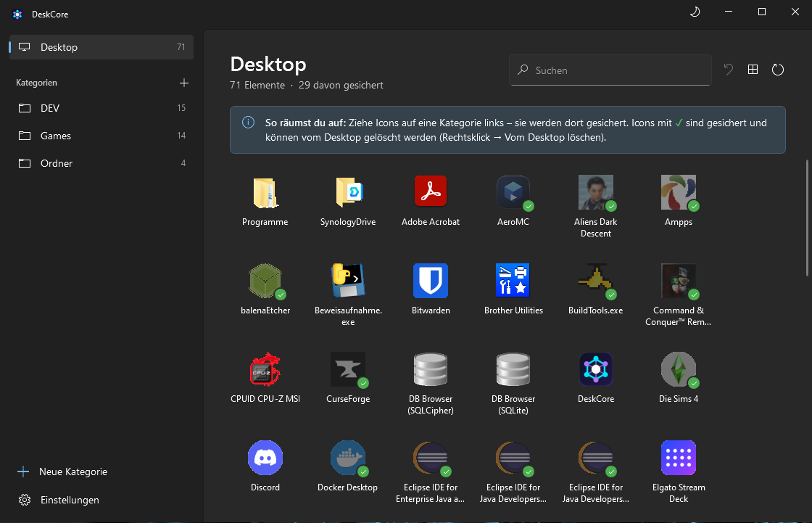Open Einstellungen settings

click(x=59, y=500)
